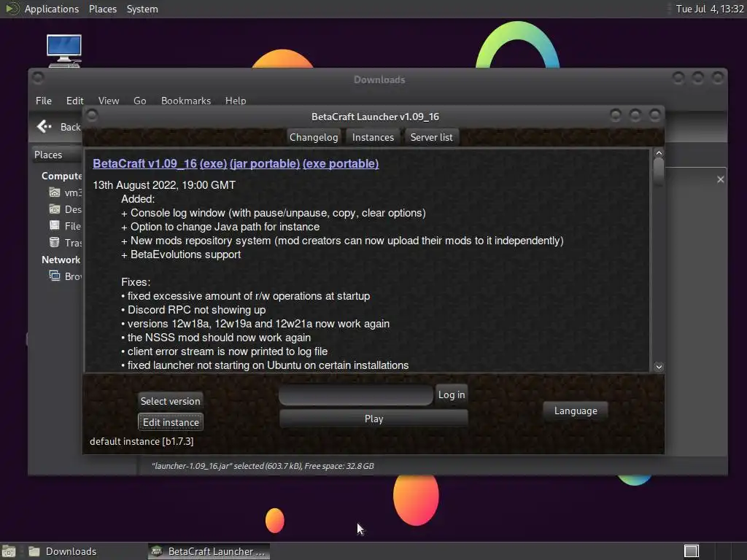Open the Go menu in Downloads window

tap(139, 101)
